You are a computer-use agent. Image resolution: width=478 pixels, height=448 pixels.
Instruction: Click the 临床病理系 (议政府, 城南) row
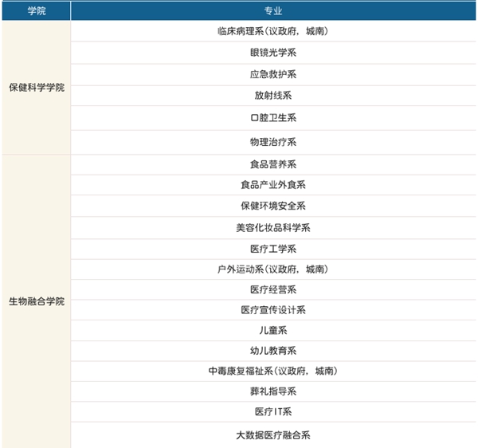[273, 32]
